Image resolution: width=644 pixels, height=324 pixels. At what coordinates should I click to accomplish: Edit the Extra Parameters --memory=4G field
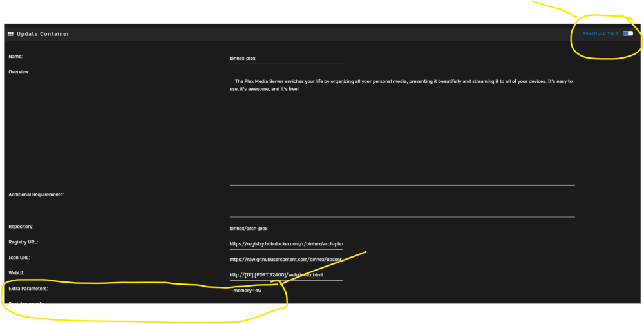point(286,291)
